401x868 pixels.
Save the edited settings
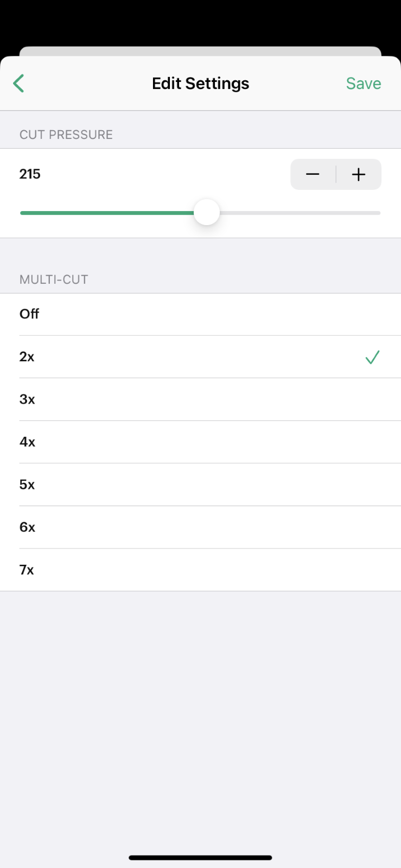pyautogui.click(x=363, y=84)
